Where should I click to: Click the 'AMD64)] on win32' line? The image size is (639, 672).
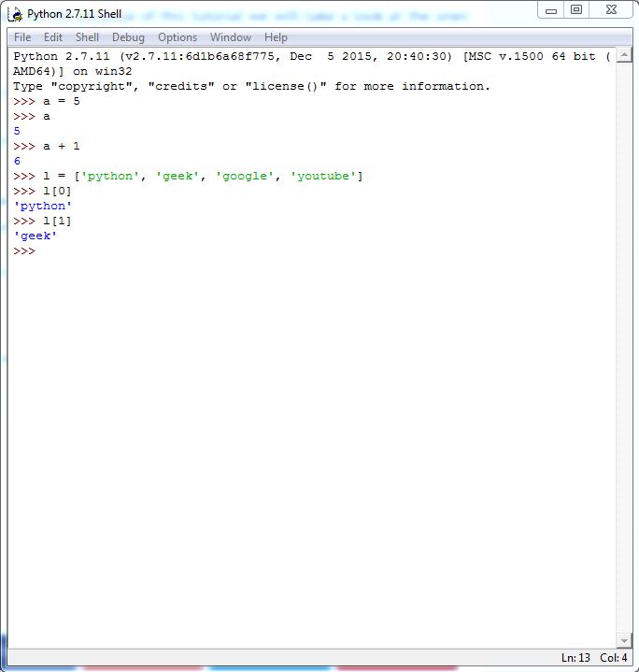pos(72,72)
